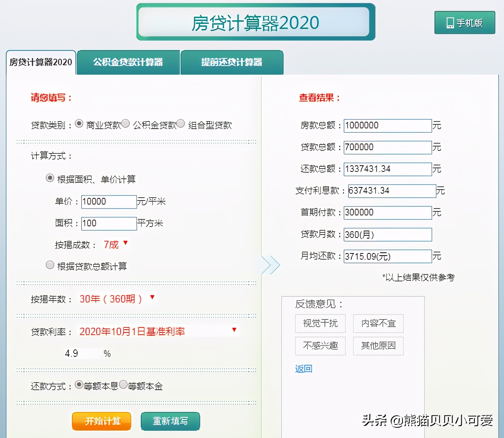Click the orange 开始计算 button

[x=102, y=421]
